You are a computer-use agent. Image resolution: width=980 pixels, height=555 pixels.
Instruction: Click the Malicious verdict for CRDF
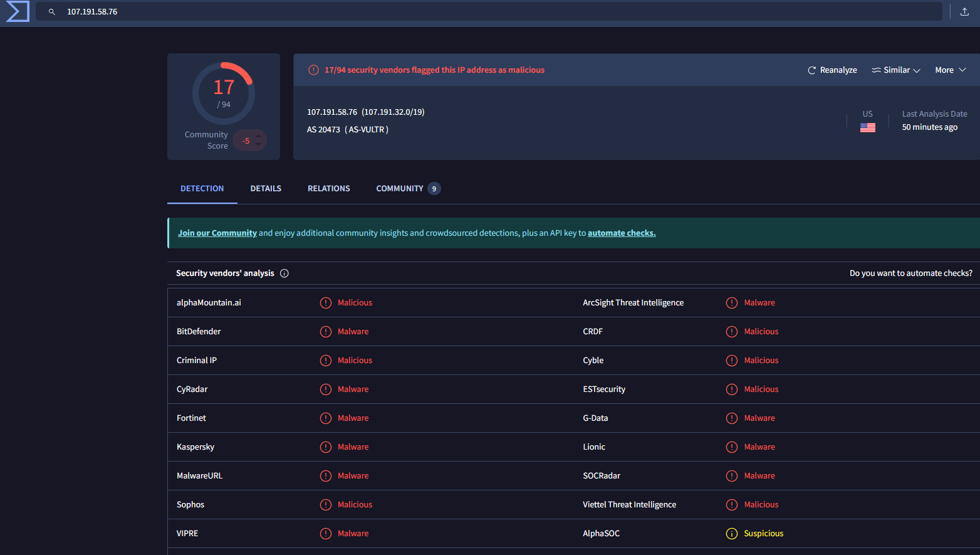[x=761, y=332]
